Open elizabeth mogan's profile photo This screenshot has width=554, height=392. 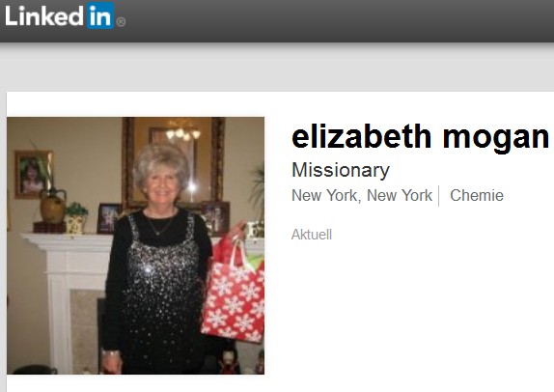click(x=136, y=245)
